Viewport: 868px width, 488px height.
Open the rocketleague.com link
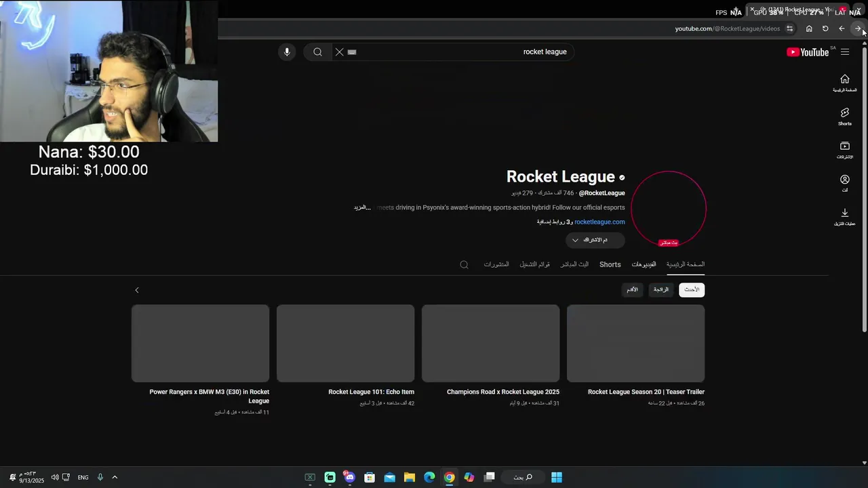point(599,222)
